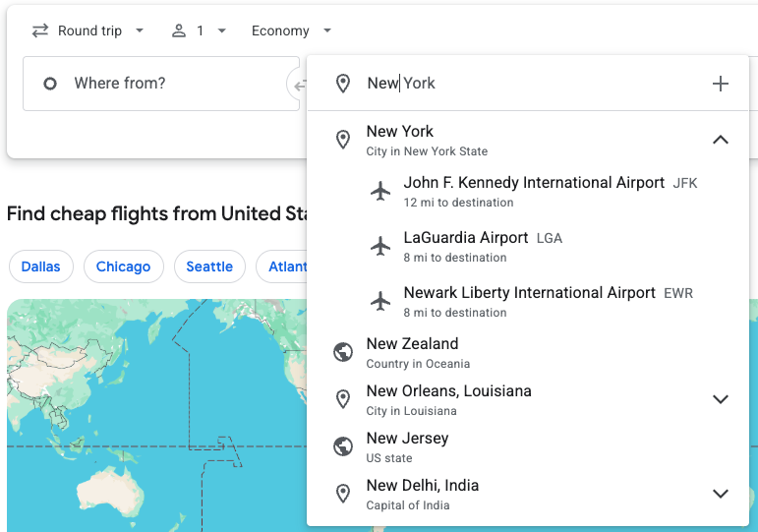
Task: Click the round trip arrows icon
Action: (40, 30)
